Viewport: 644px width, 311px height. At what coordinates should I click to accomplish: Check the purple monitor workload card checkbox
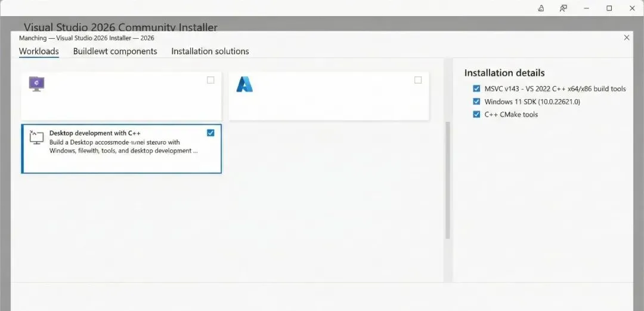pos(210,80)
